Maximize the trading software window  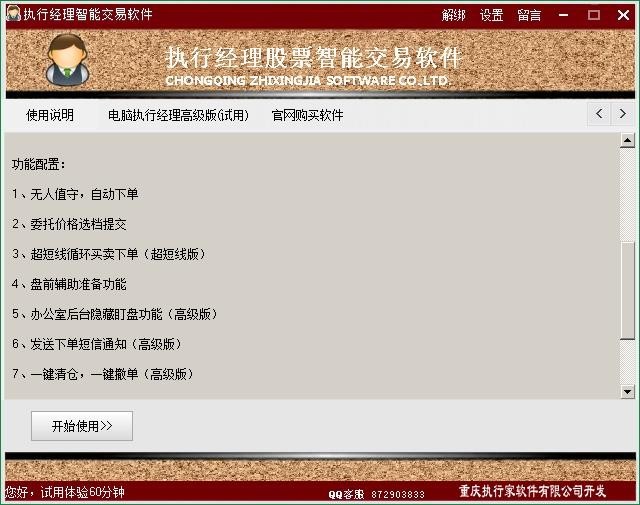pos(593,15)
